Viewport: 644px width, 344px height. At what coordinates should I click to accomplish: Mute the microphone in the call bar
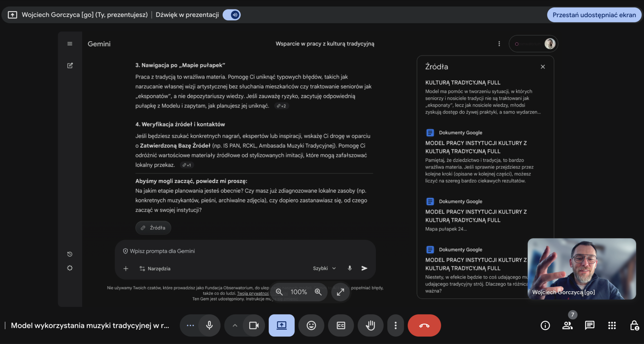[x=209, y=325]
